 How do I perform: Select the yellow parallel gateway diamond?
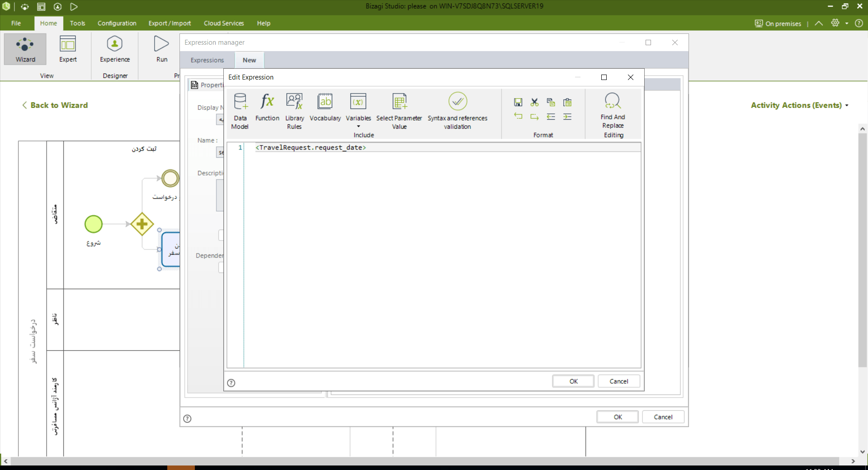click(x=142, y=224)
